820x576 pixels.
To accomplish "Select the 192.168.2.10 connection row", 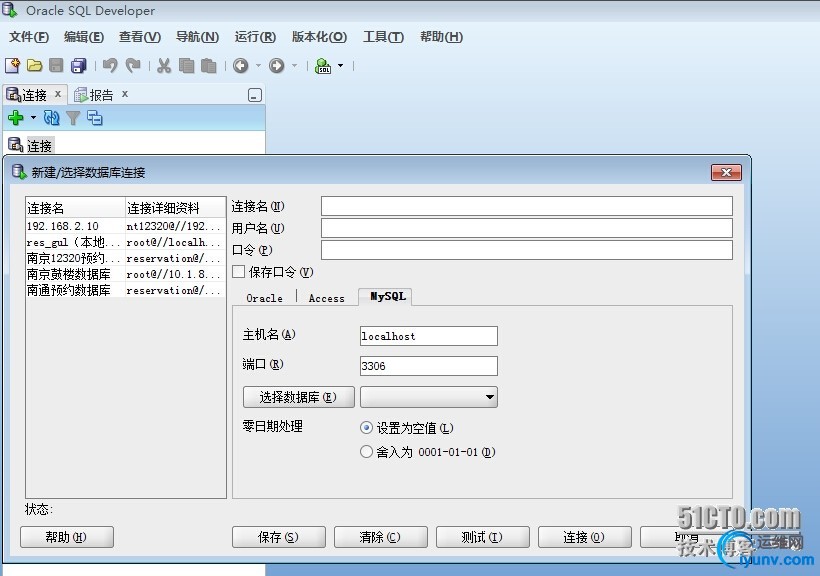I will (126, 226).
